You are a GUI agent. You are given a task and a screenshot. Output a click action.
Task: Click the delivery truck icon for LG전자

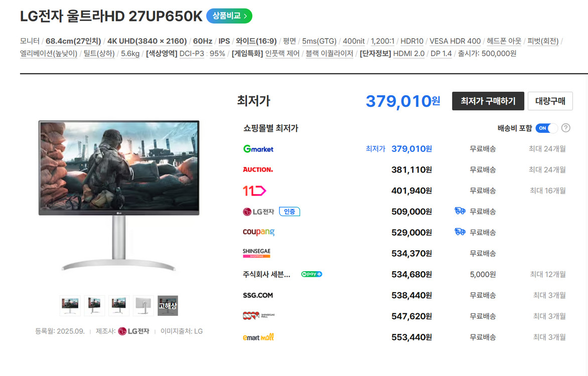click(x=460, y=211)
